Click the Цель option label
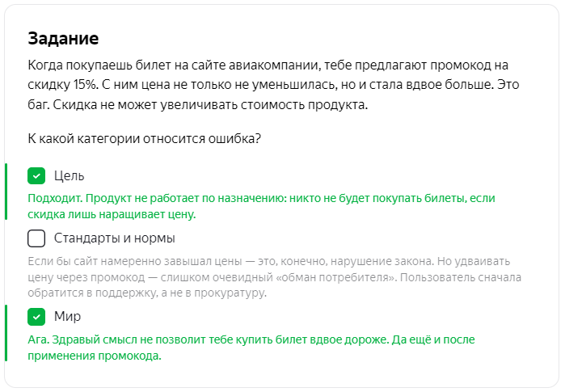 pyautogui.click(x=70, y=176)
